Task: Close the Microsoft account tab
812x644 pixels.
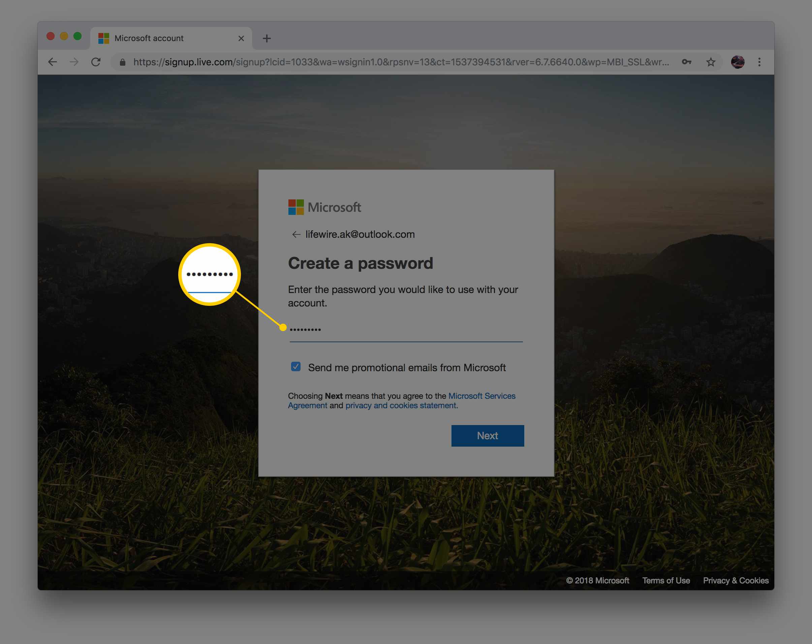Action: [241, 38]
